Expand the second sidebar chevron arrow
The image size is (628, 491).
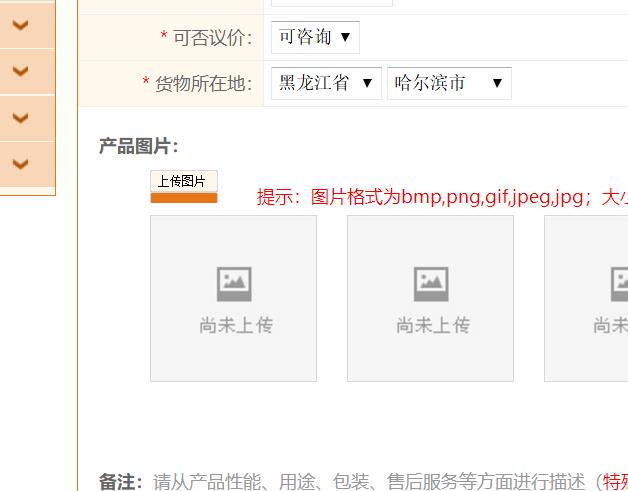(x=20, y=70)
